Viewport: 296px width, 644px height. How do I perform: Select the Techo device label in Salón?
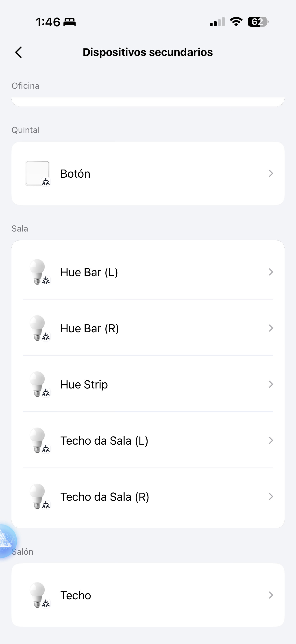point(76,595)
